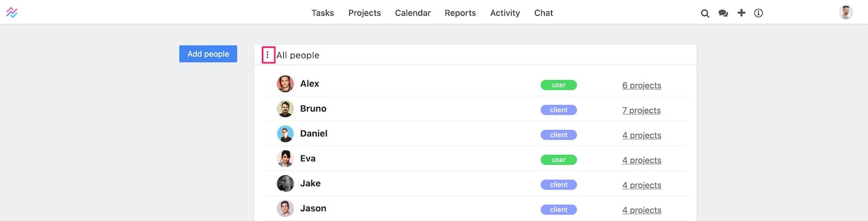Screen dimensions: 868x221
Task: Open the three-dot menu beside All people
Action: [267, 55]
